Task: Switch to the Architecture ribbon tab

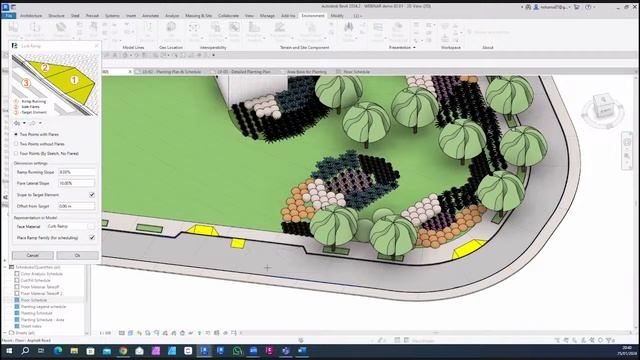Action: pyautogui.click(x=31, y=16)
